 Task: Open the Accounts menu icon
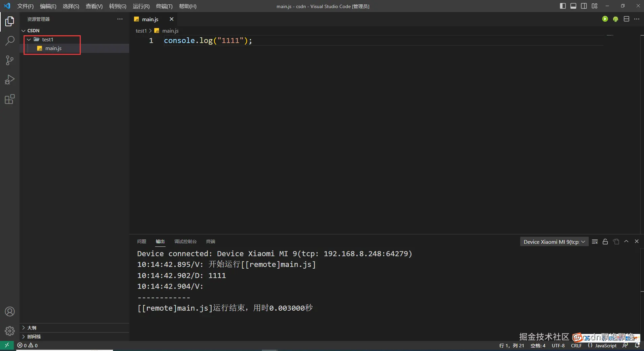[10, 312]
